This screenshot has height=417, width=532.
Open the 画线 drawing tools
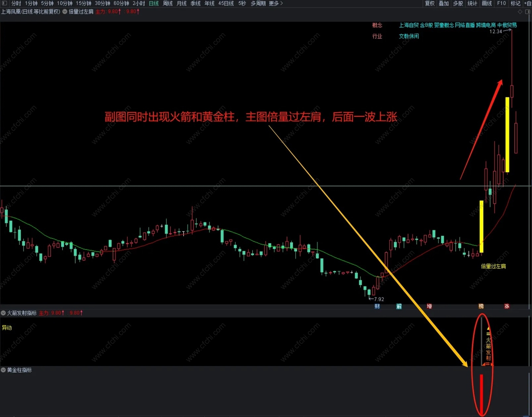[487, 3]
